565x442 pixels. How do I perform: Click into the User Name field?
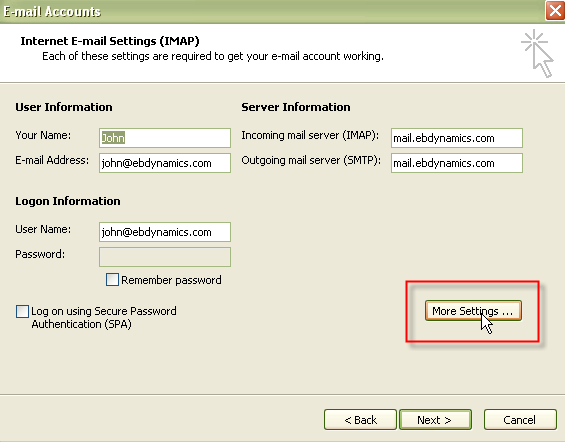[165, 232]
